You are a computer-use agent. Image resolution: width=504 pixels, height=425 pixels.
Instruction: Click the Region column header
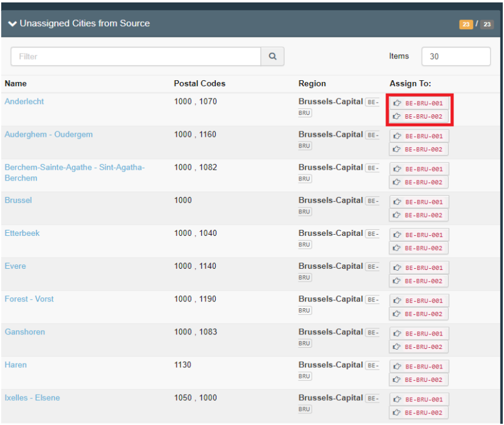[x=312, y=83]
